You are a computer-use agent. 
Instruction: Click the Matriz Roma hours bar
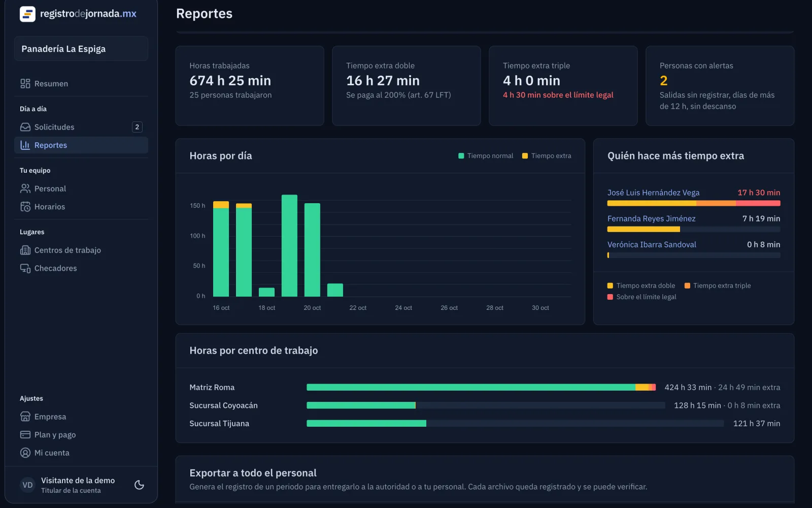[x=481, y=387]
